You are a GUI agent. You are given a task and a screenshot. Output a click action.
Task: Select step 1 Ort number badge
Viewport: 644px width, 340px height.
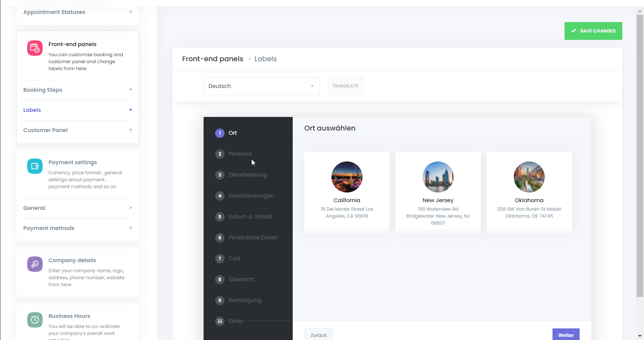(x=220, y=133)
